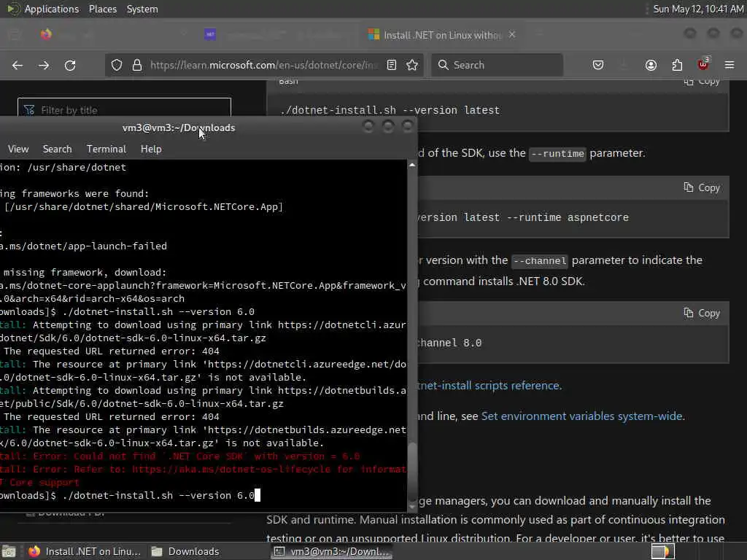Open the Firefox hamburger menu
This screenshot has width=747, height=560.
pos(729,65)
